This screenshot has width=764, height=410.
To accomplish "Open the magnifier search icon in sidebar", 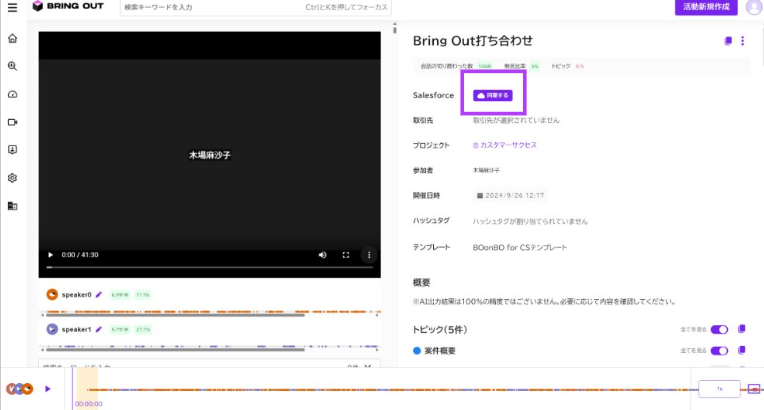I will tap(13, 66).
